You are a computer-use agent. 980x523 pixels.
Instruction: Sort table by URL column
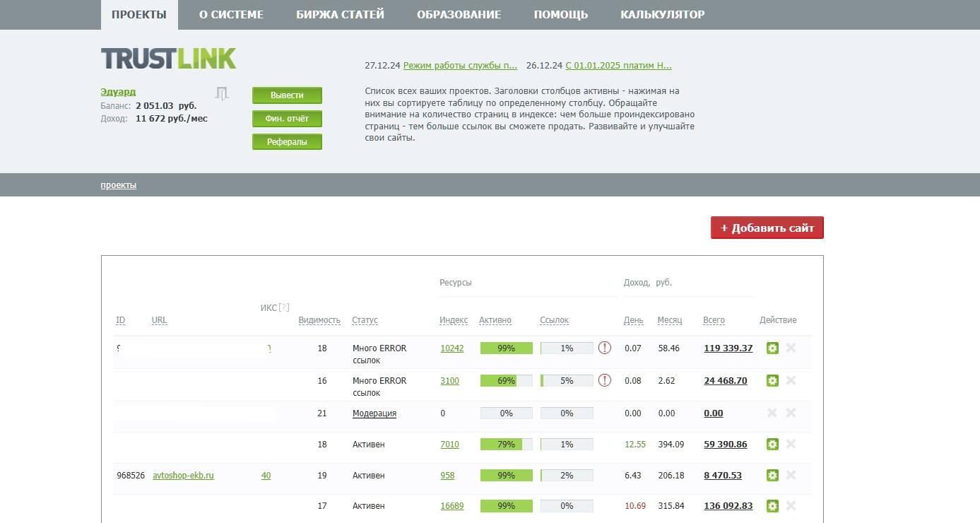pos(160,320)
